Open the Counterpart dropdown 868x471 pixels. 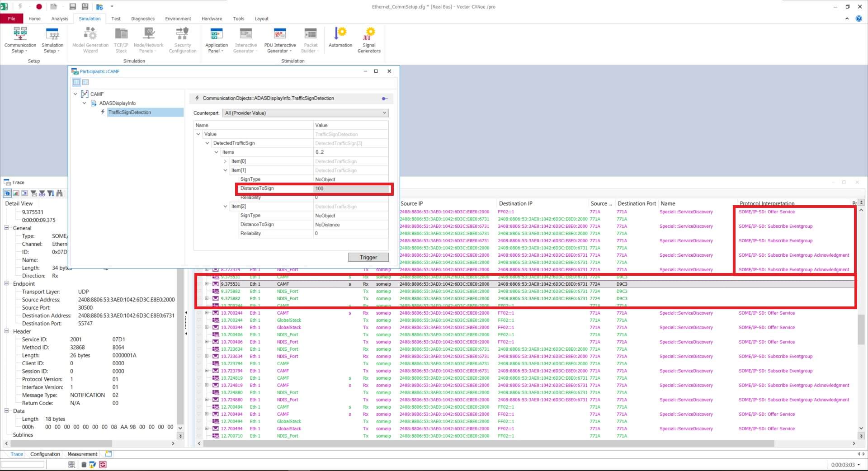(x=306, y=113)
